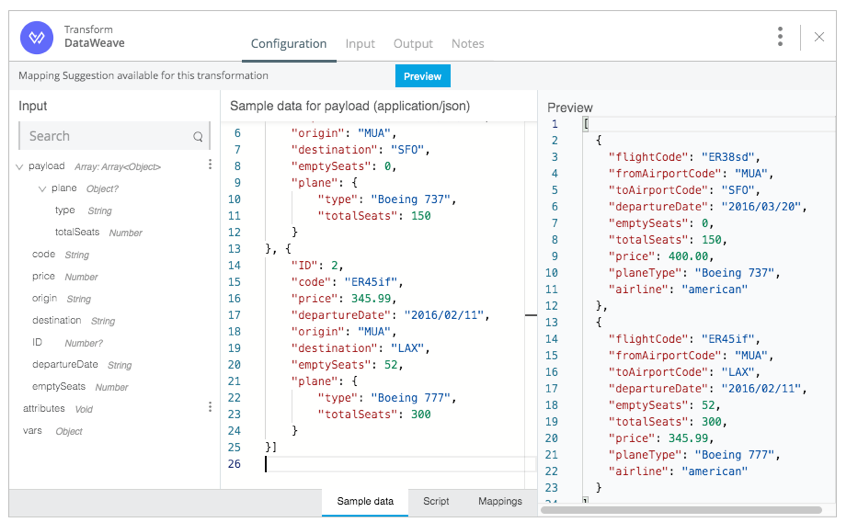
Task: Select the Sample data bottom tab
Action: point(365,502)
